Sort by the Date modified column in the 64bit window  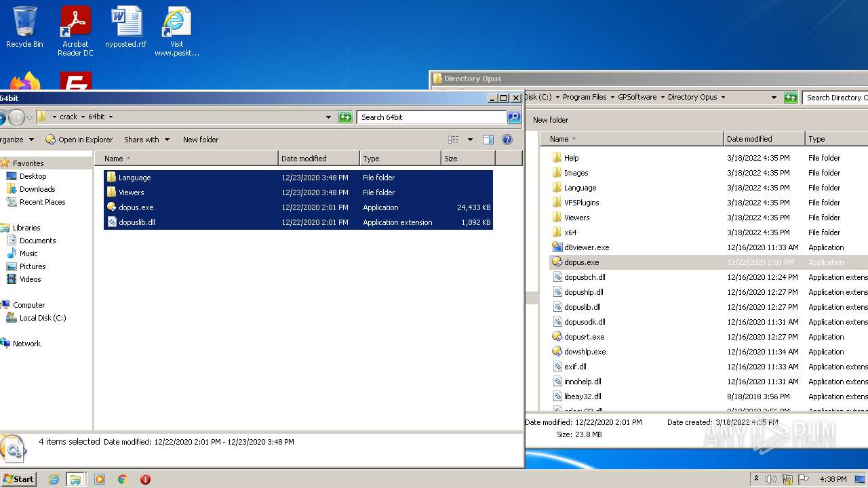tap(319, 159)
